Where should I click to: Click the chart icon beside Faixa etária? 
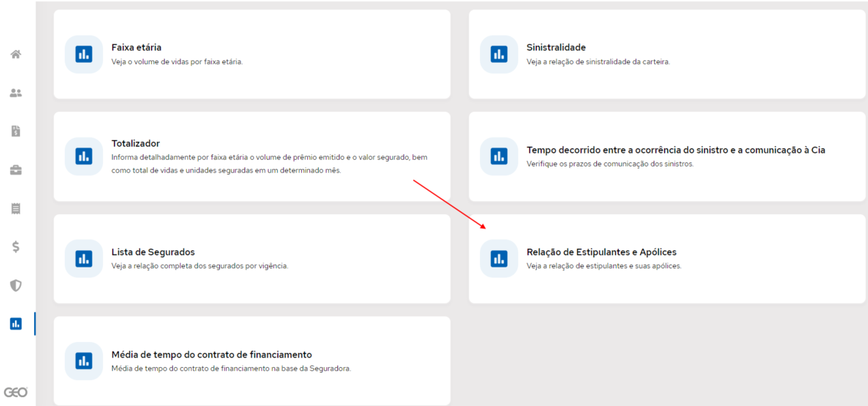pos(83,54)
